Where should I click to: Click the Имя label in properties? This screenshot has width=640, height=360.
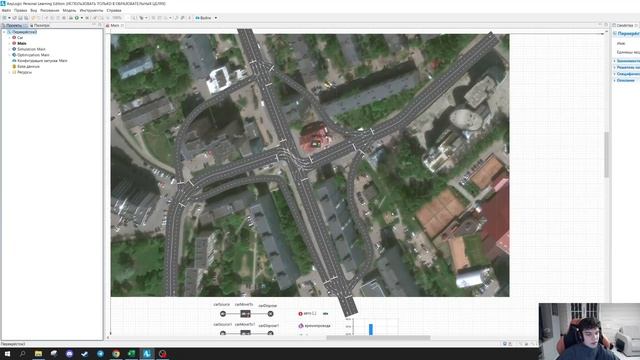pyautogui.click(x=621, y=43)
